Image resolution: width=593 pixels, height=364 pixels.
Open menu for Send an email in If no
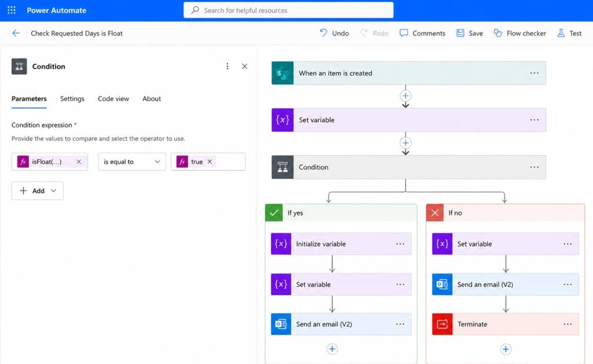(x=568, y=284)
